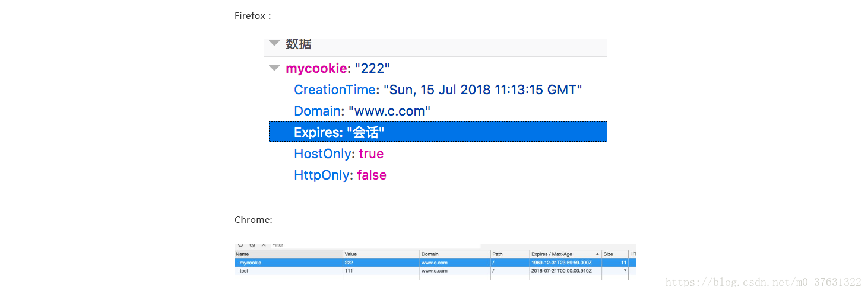Viewport: 868px width, 294px height.
Task: Sort by the Value column header
Action: tap(381, 254)
